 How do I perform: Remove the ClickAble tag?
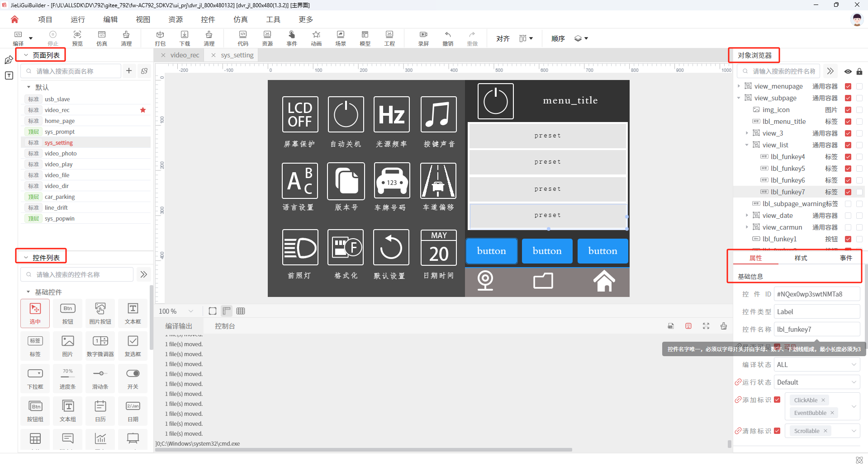(x=823, y=400)
